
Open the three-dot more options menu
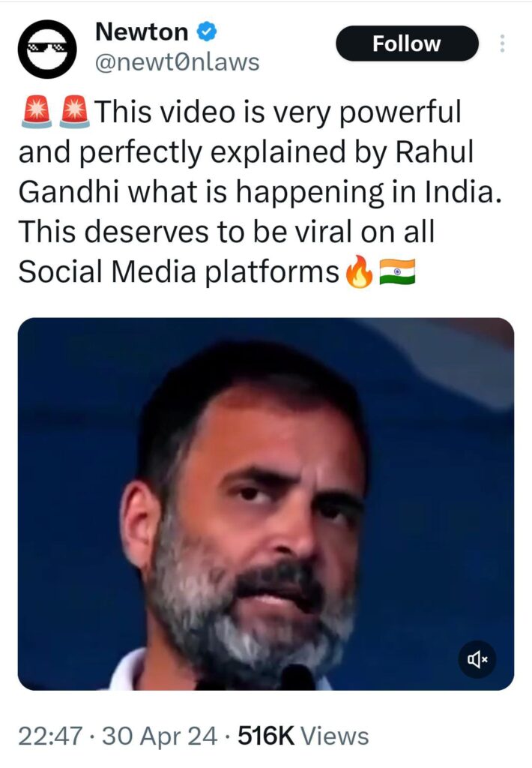(501, 44)
